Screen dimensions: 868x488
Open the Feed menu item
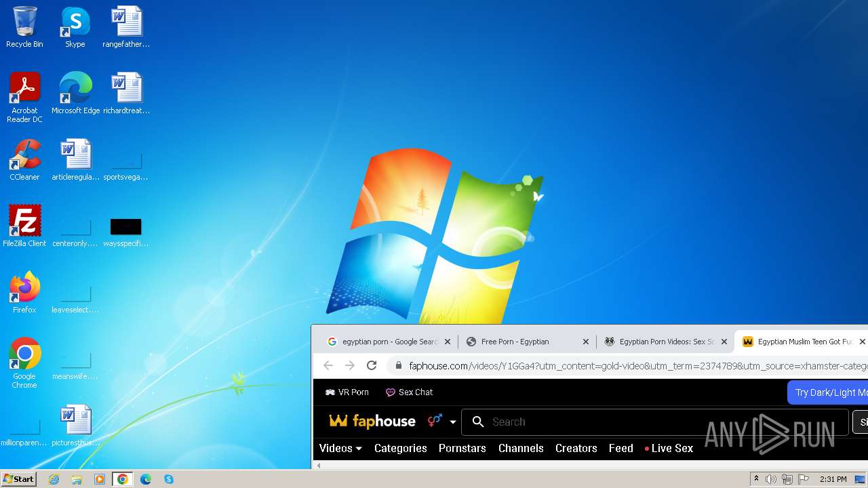621,448
